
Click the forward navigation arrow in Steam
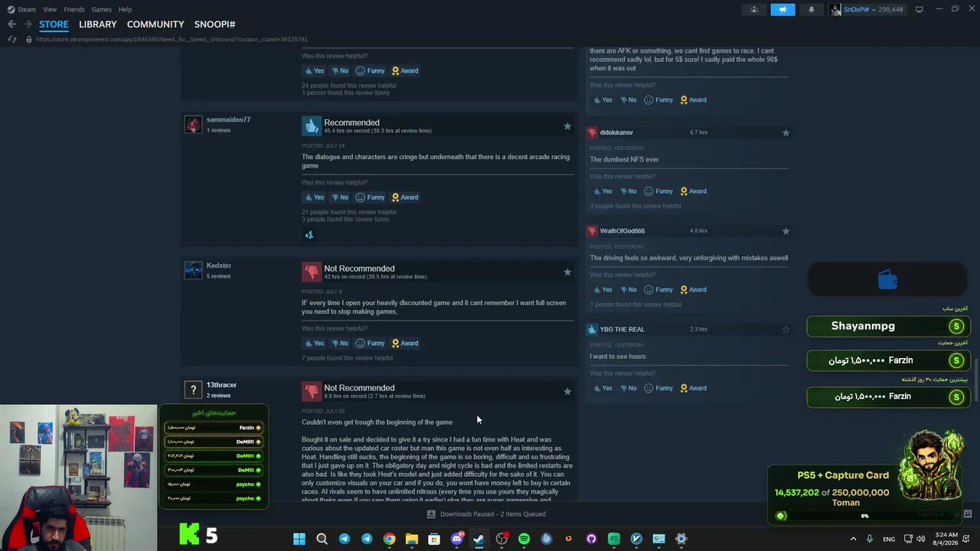pyautogui.click(x=28, y=24)
